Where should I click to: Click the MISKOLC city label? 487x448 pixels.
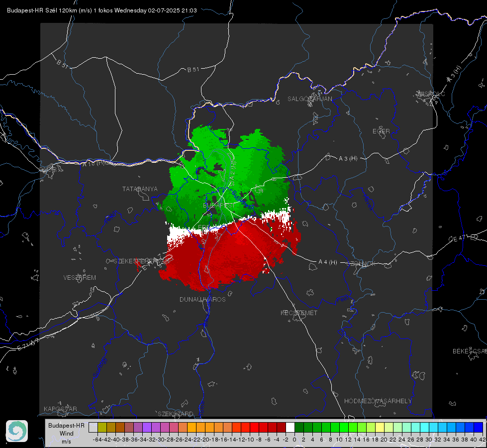click(x=431, y=94)
